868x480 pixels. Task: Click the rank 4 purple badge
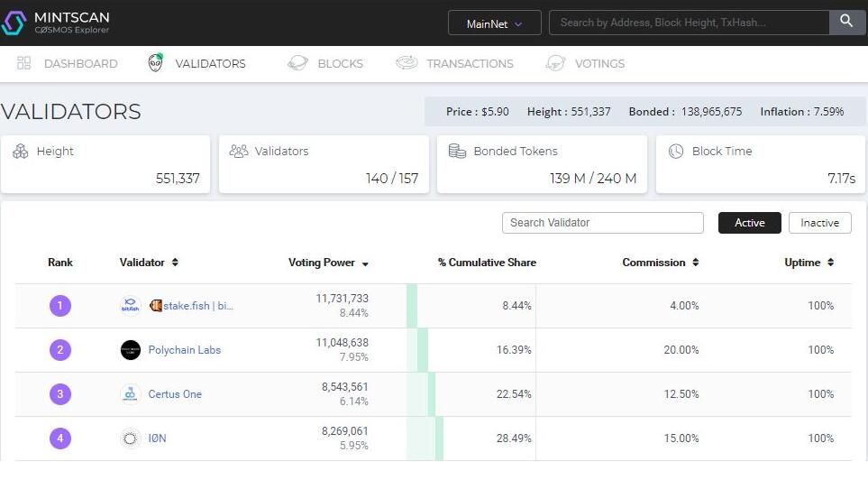click(60, 438)
